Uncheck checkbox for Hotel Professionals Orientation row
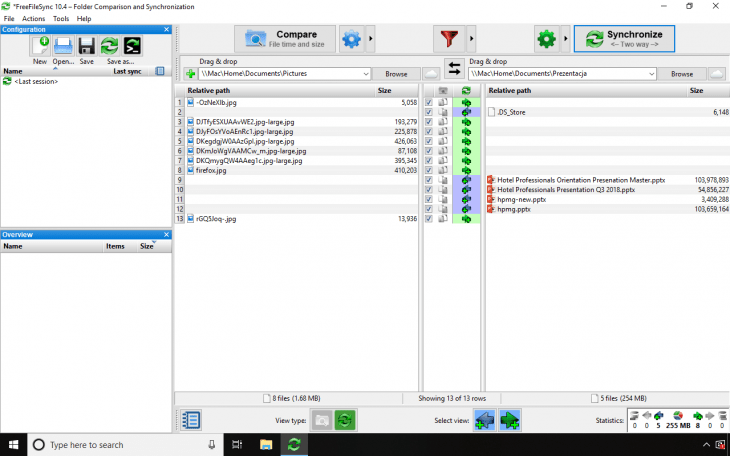The width and height of the screenshot is (730, 456). coord(429,180)
